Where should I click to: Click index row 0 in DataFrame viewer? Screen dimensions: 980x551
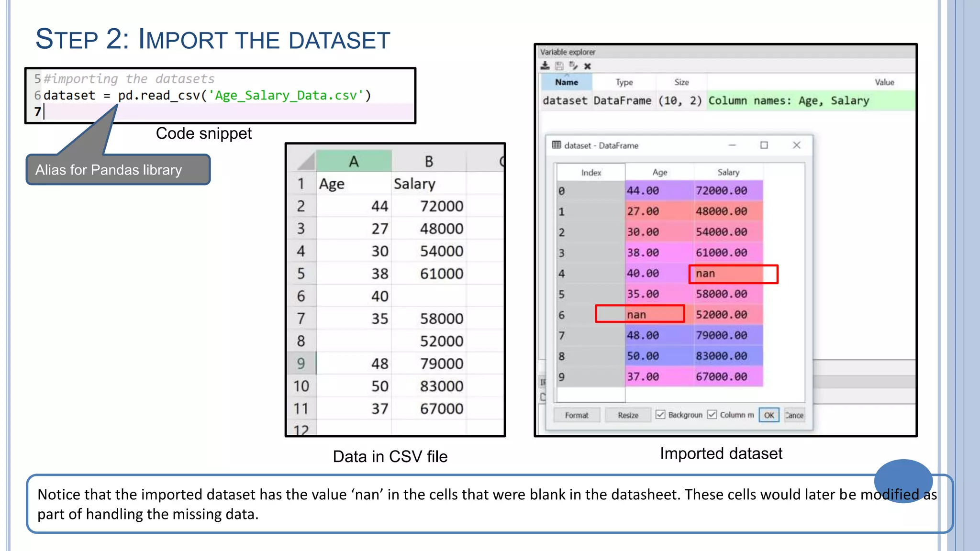click(x=591, y=190)
